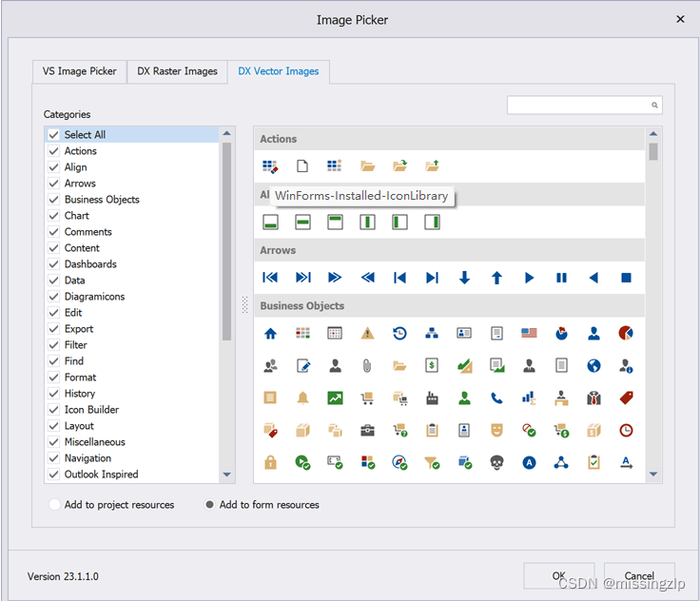The height and width of the screenshot is (601, 700).
Task: Choose the dollar bill document icon
Action: tap(432, 366)
